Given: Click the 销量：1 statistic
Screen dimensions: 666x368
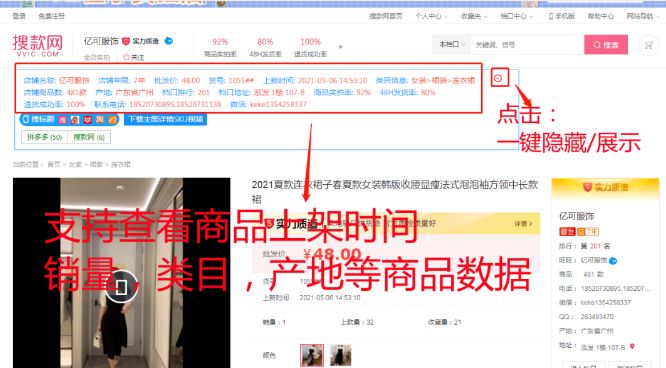Looking at the screenshot, I should (274, 322).
